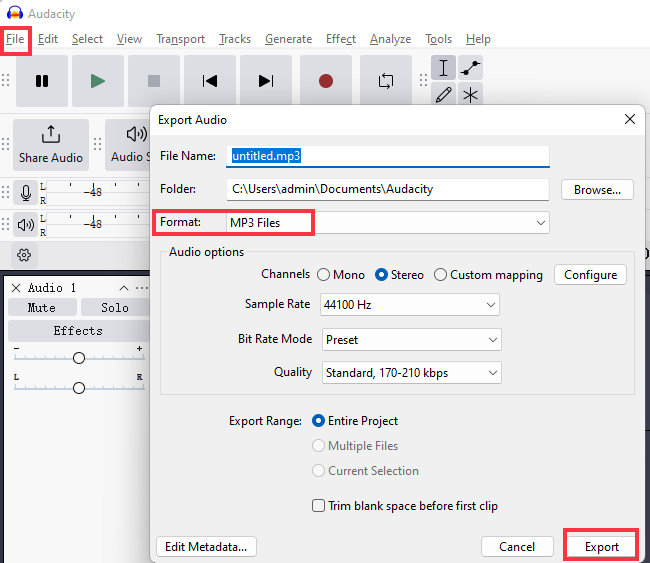650x563 pixels.
Task: Start playback with the green Play button
Action: point(98,81)
